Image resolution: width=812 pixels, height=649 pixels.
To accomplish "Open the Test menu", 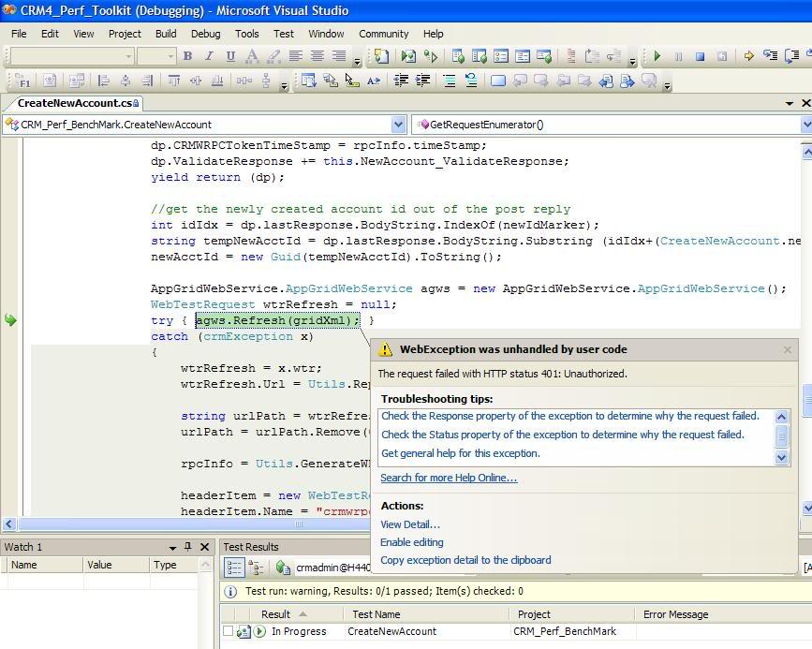I will 284,34.
